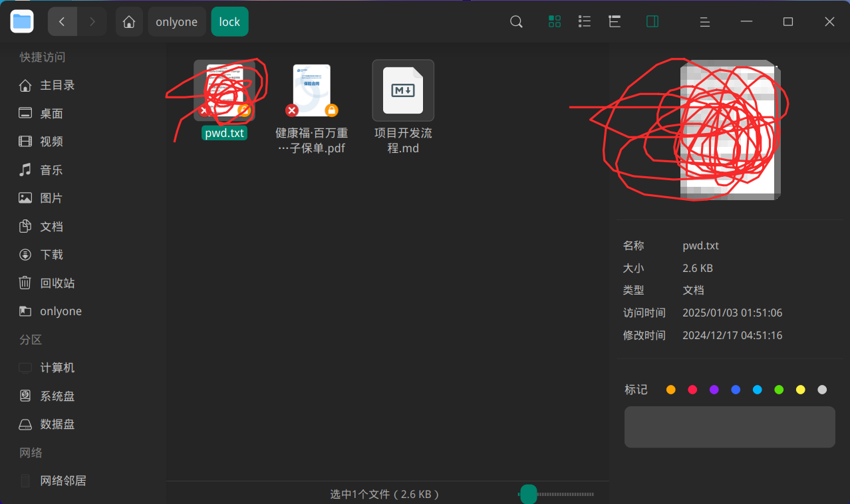
Task: Open the onlyone breadcrumb segment
Action: click(x=176, y=22)
